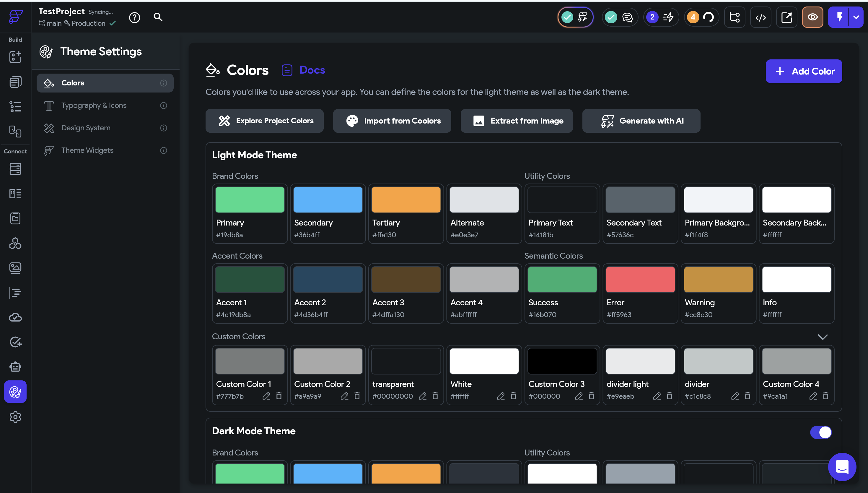Screen dimensions: 868x493
Task: Click the info icon beside Typography & Icons
Action: [x=163, y=105]
